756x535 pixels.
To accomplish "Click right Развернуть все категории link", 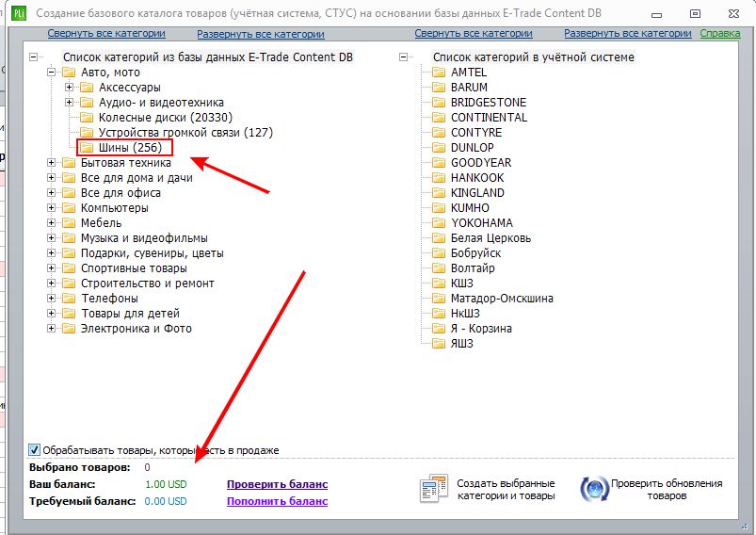I will tap(628, 34).
